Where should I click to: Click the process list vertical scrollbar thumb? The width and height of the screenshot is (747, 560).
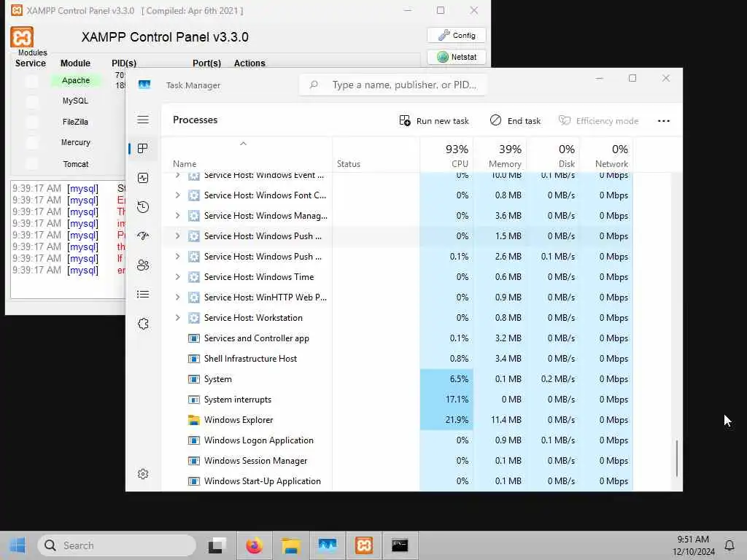(x=676, y=458)
